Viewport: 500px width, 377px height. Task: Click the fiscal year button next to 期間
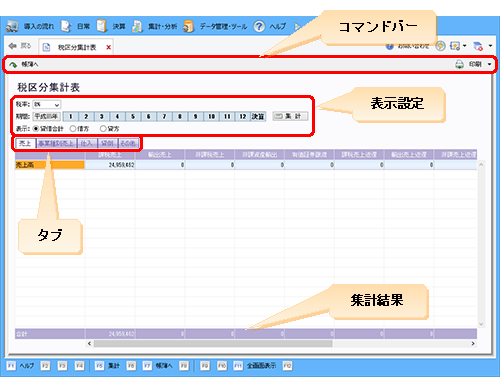coord(47,116)
